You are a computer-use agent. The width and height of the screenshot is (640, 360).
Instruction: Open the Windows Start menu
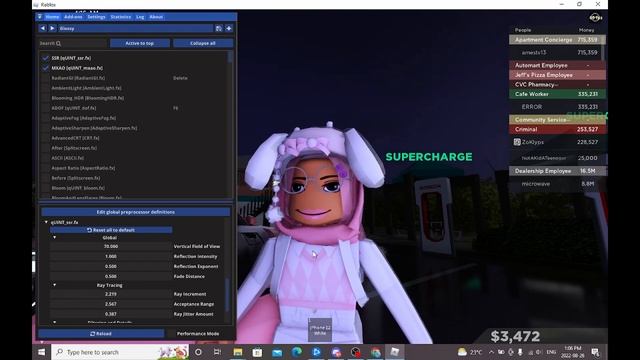coord(42,352)
